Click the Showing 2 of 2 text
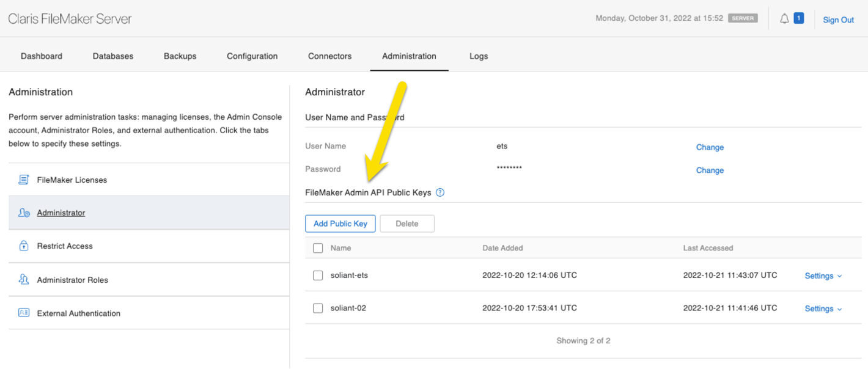This screenshot has height=369, width=868. point(583,341)
